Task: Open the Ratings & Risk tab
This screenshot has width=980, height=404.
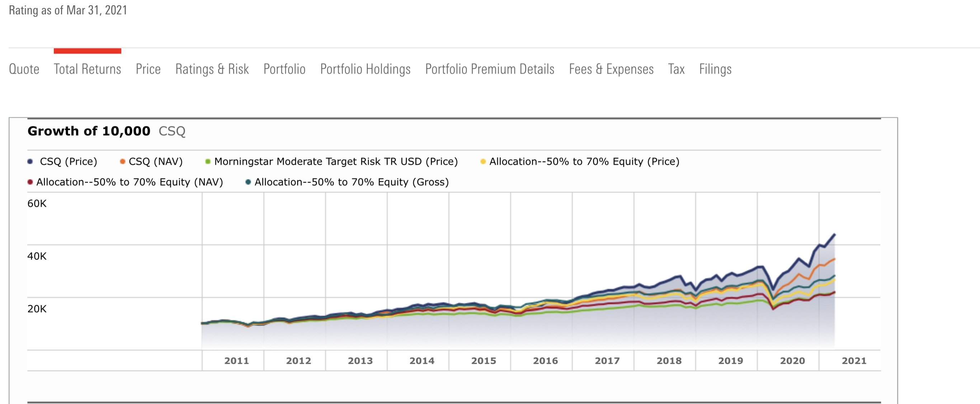Action: tap(212, 69)
